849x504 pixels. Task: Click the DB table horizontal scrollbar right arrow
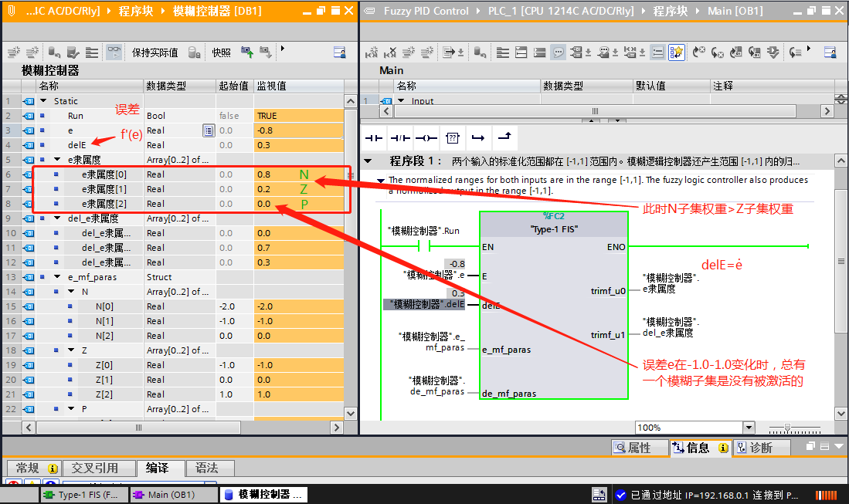coord(337,428)
